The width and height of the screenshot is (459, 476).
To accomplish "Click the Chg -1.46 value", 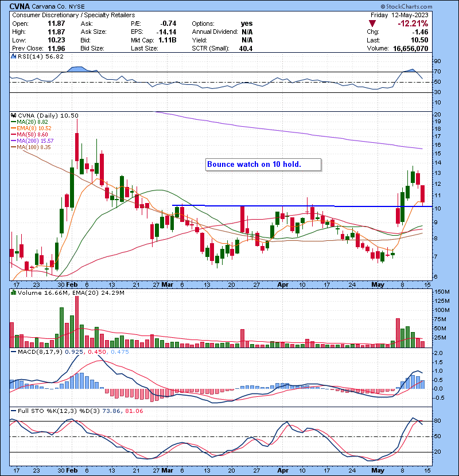I will [420, 32].
